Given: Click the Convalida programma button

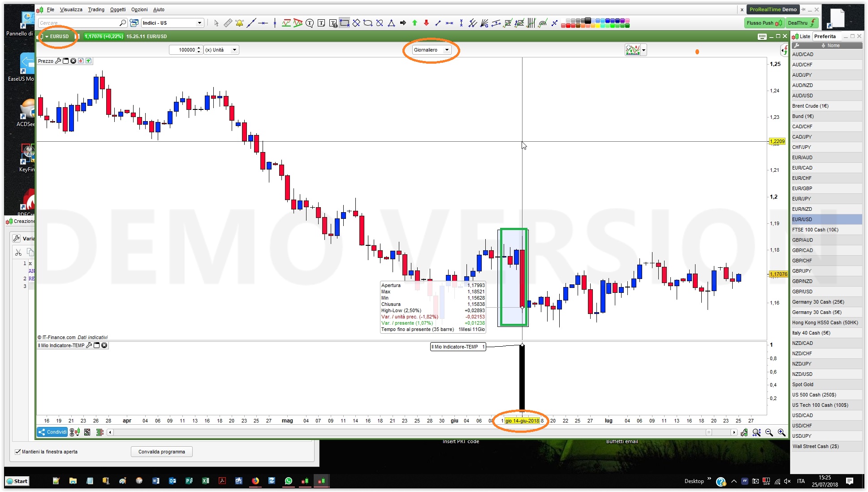Looking at the screenshot, I should (161, 452).
